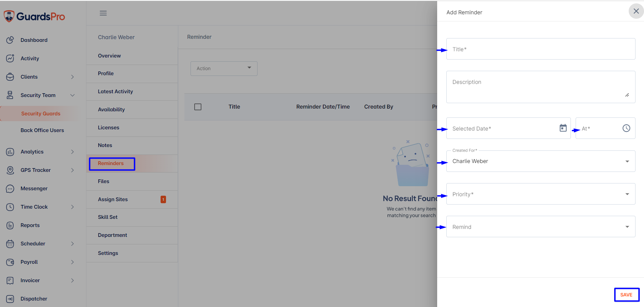The width and height of the screenshot is (644, 307).
Task: Open the Dispatcher sidebar icon
Action: point(10,298)
